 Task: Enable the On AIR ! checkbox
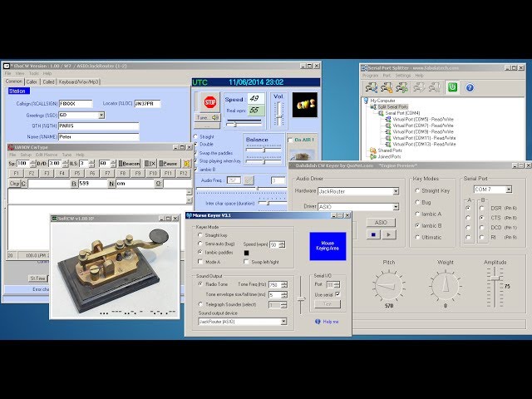click(x=290, y=140)
